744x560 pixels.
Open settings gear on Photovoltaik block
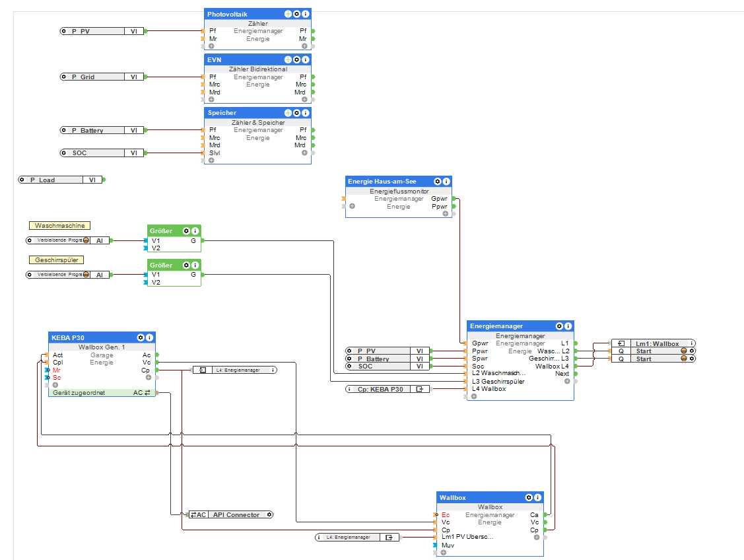pyautogui.click(x=296, y=14)
